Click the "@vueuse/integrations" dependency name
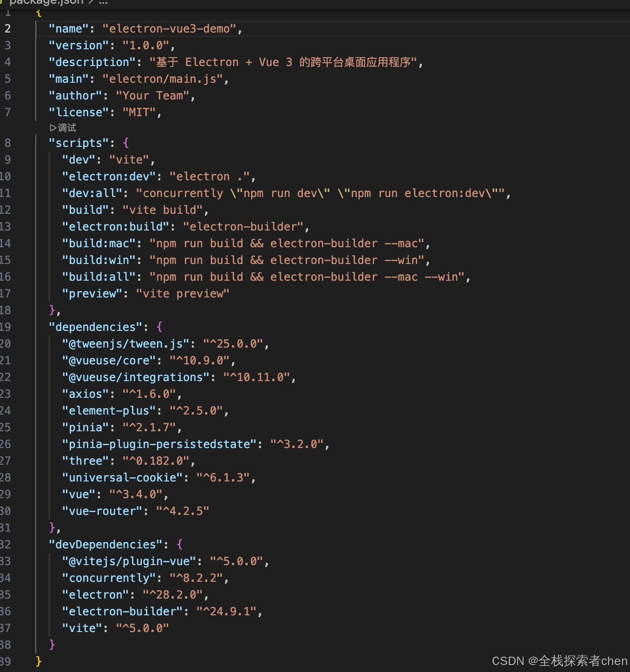 (x=136, y=377)
